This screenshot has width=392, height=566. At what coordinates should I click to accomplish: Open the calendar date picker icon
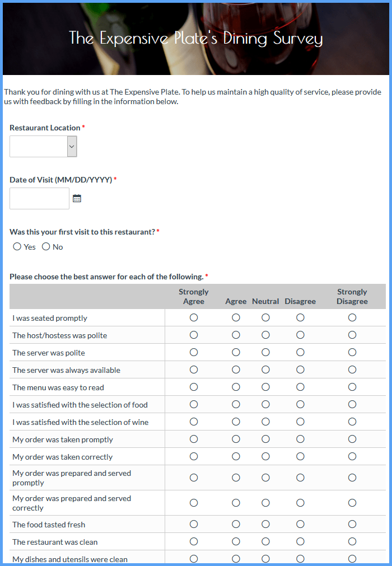(x=77, y=198)
